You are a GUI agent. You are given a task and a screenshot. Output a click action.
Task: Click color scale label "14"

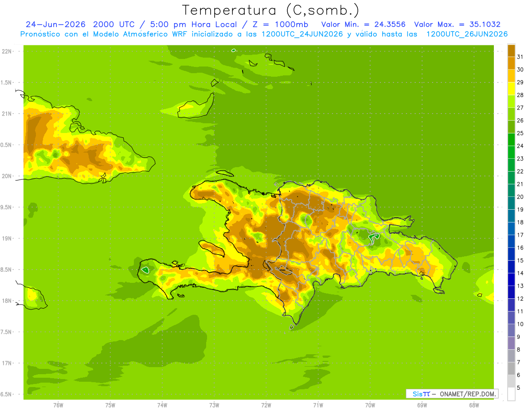520,273
